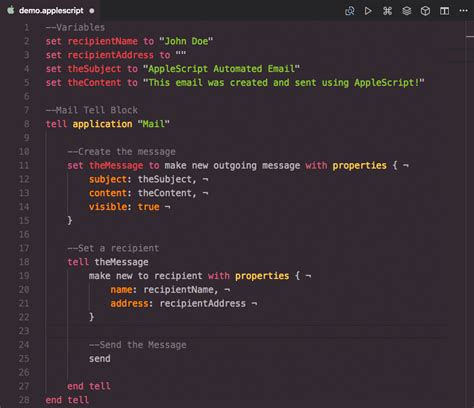Click the "John Doe" string

[186, 41]
